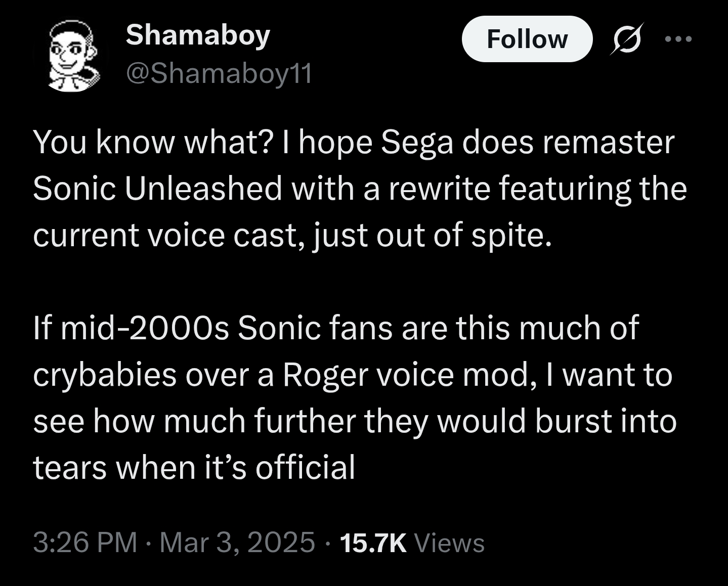Image resolution: width=728 pixels, height=586 pixels.
Task: Click the words "Sonic Unleashed" in the tweet
Action: click(x=157, y=189)
